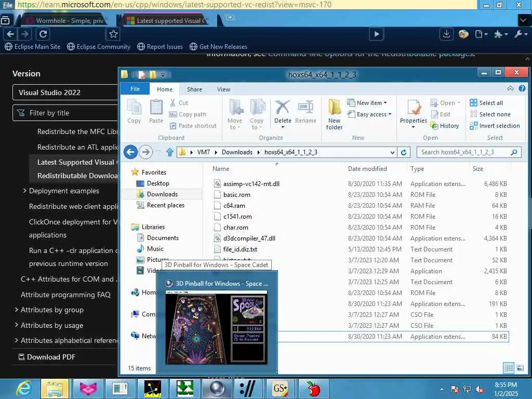Click the File Explorer taskbar icon
Viewport: 532px width, 399px height.
point(55,389)
